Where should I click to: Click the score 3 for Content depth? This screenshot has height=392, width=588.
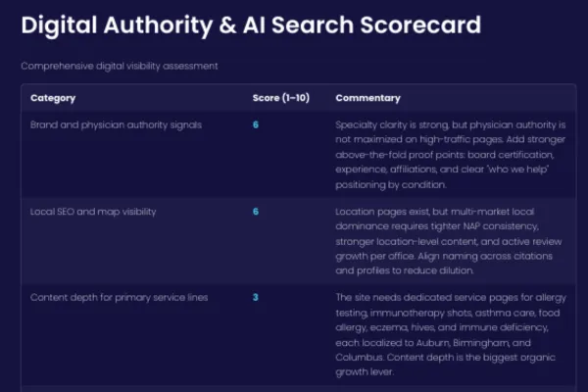256,297
